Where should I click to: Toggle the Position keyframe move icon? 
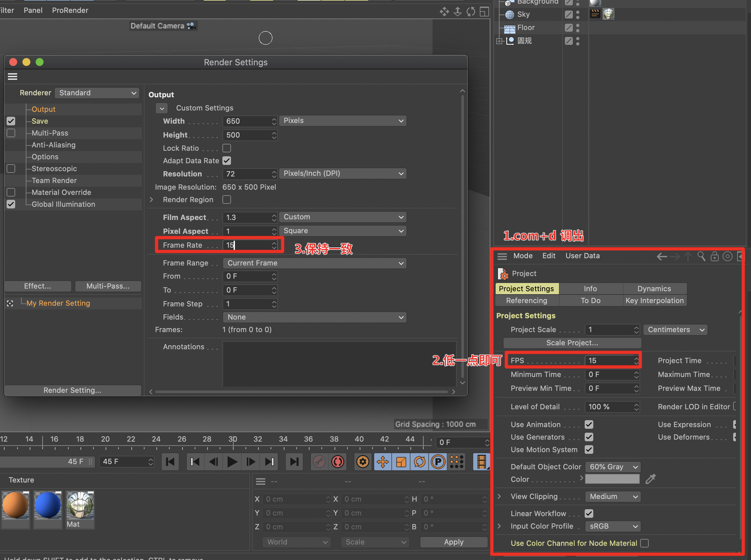click(383, 462)
